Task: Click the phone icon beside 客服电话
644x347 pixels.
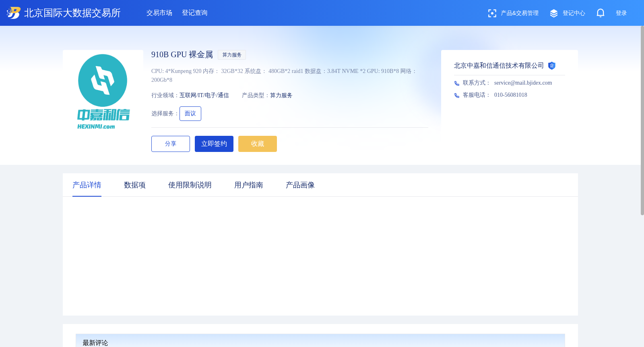Action: click(x=457, y=96)
